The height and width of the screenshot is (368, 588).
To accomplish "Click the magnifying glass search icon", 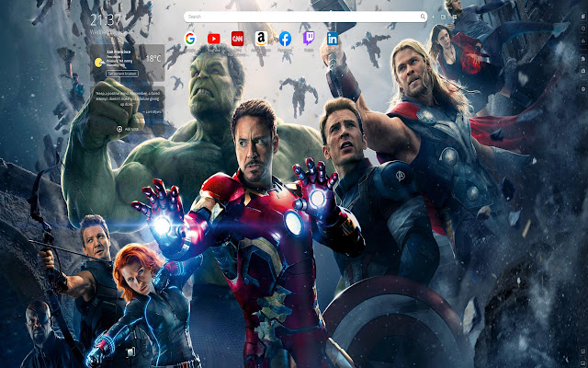I will click(x=423, y=17).
